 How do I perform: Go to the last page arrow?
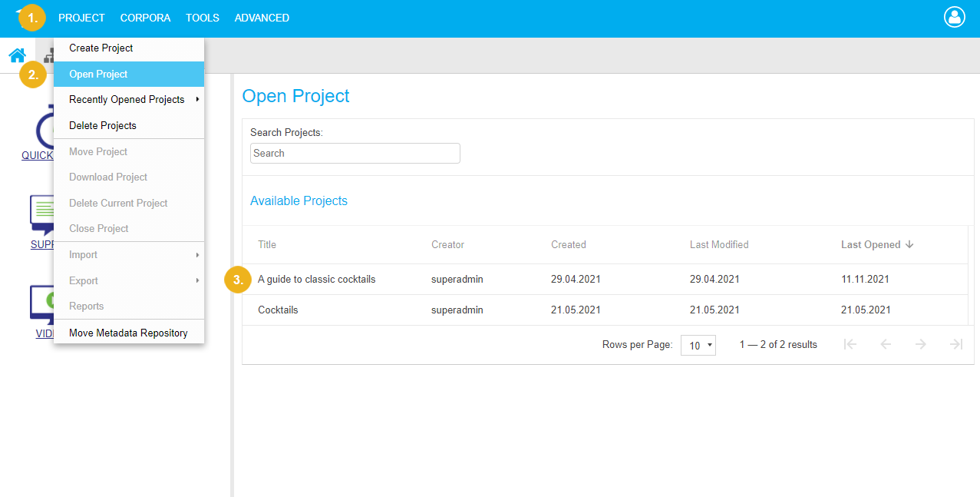(955, 345)
